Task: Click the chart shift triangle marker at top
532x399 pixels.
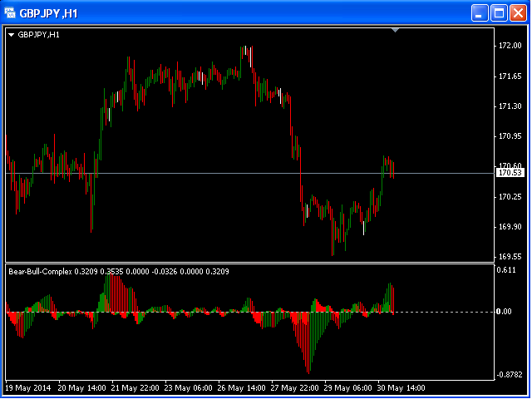Action: (396, 30)
